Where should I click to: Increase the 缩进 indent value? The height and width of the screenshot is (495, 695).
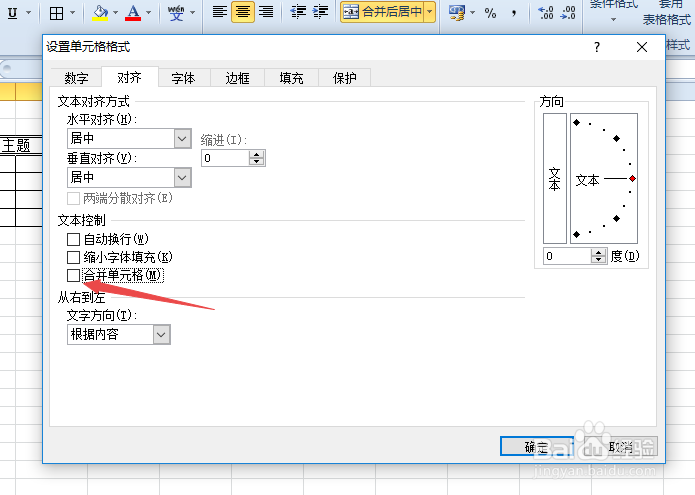click(x=257, y=154)
